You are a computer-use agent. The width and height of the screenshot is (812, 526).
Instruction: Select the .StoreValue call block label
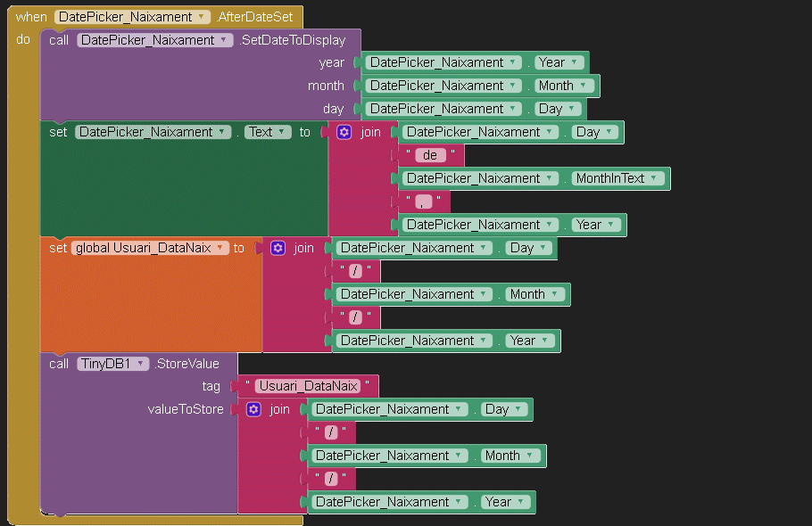tap(187, 364)
